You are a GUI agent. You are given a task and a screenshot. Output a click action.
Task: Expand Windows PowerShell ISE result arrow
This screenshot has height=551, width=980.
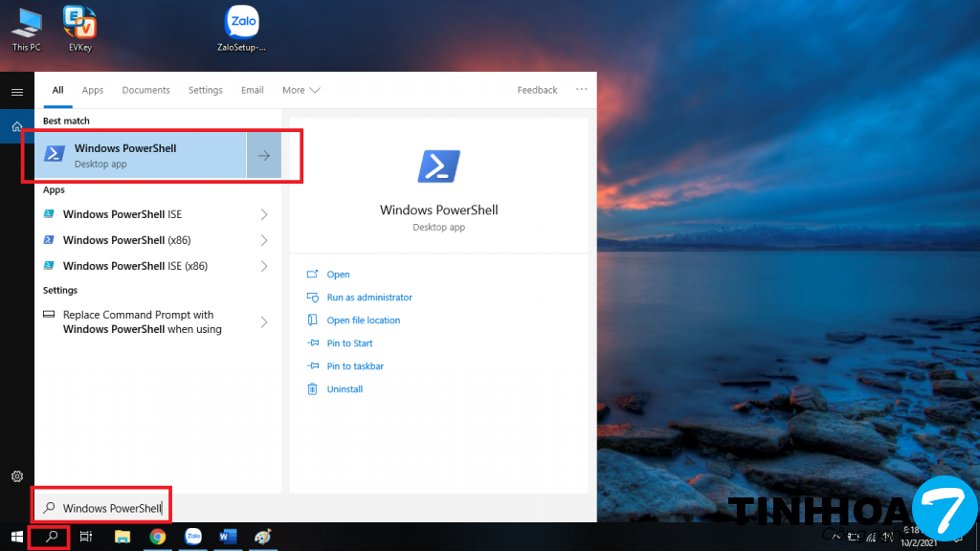[264, 214]
